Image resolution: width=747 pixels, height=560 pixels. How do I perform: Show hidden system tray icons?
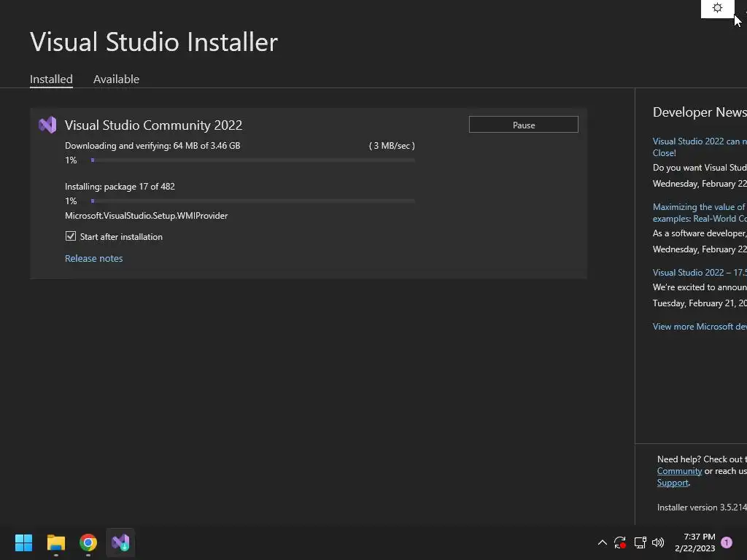[602, 542]
